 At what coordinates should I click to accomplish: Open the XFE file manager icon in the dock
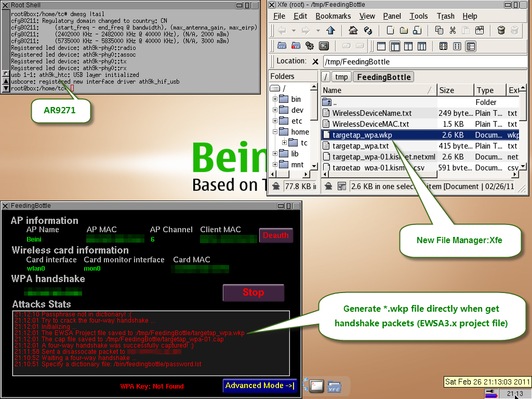coord(334,387)
